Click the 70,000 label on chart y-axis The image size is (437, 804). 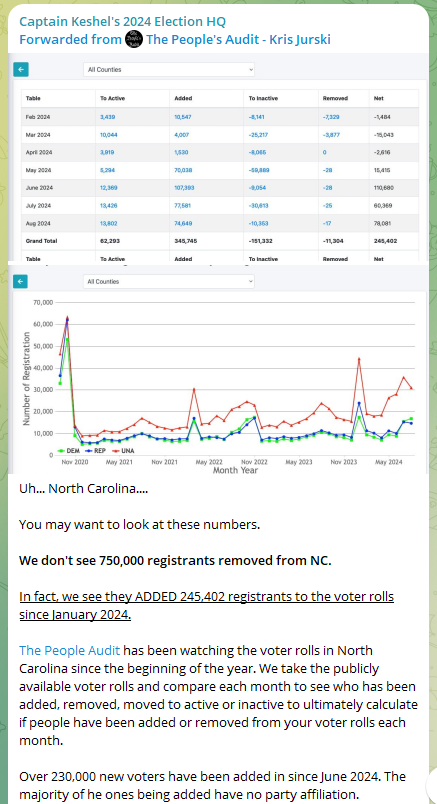[43, 302]
